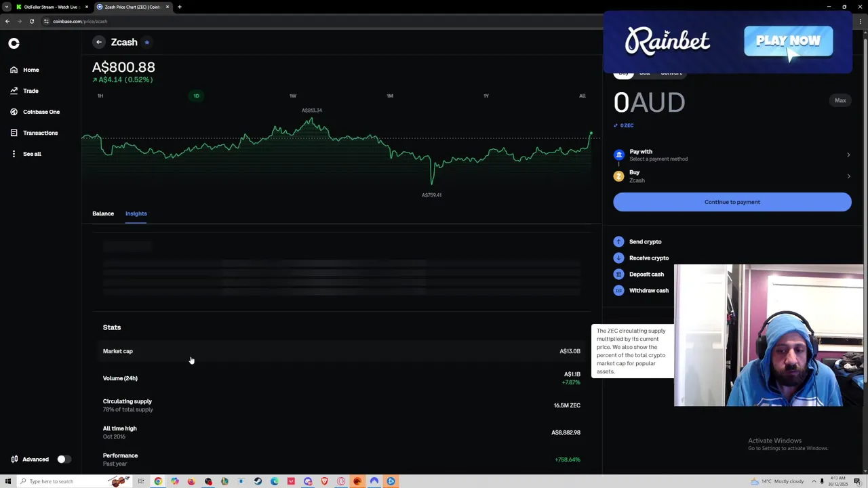The width and height of the screenshot is (868, 488).
Task: Open Microsoft Edge from the taskbar
Action: point(274,481)
